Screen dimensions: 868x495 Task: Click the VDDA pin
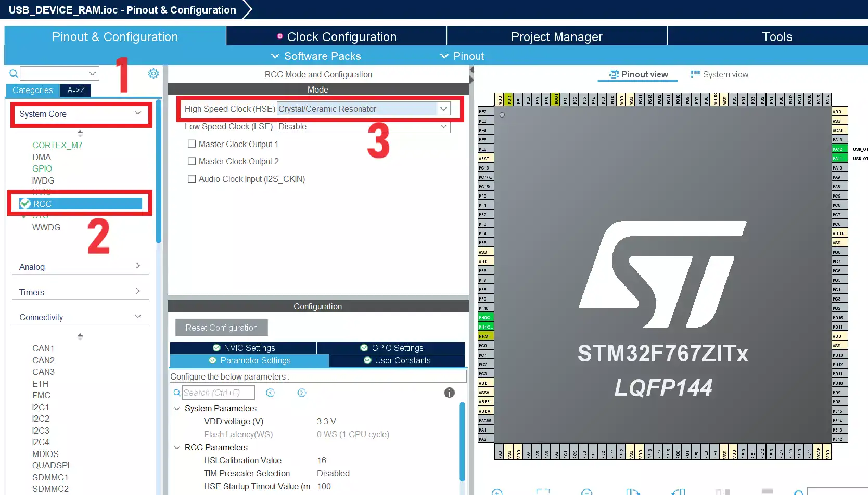click(x=486, y=411)
